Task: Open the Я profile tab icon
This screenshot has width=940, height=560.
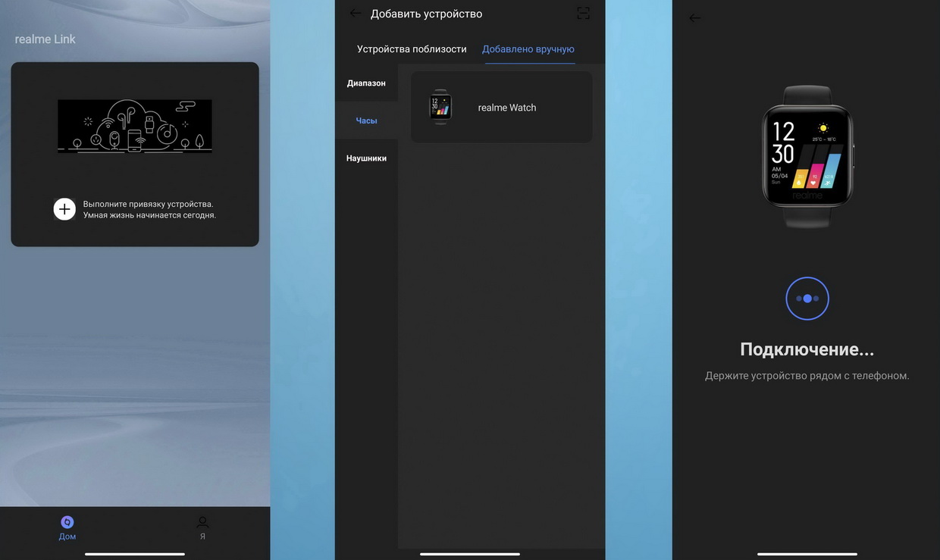Action: pos(202,523)
